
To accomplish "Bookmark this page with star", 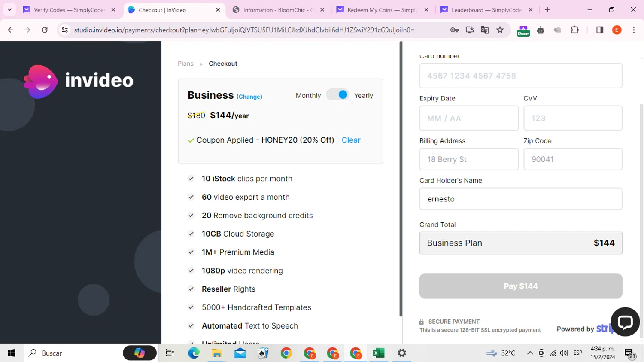I will click(500, 30).
